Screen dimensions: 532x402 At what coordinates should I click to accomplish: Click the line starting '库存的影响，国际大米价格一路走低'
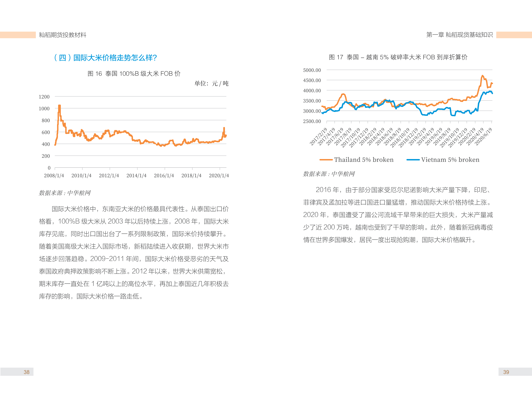tap(91, 296)
